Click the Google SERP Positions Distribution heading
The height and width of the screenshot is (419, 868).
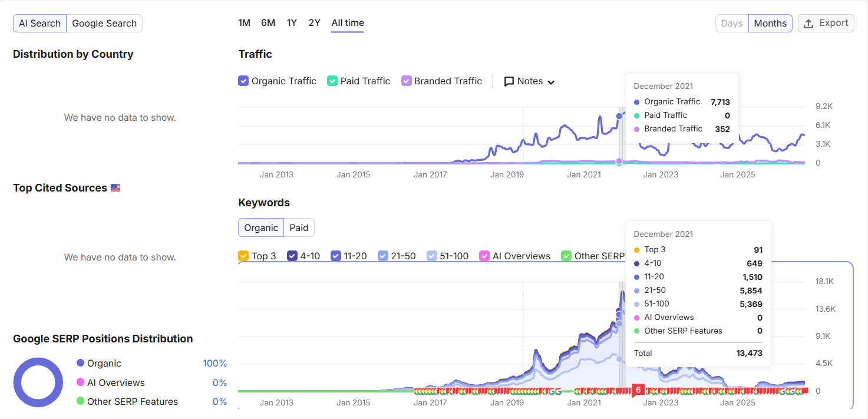[x=103, y=339]
